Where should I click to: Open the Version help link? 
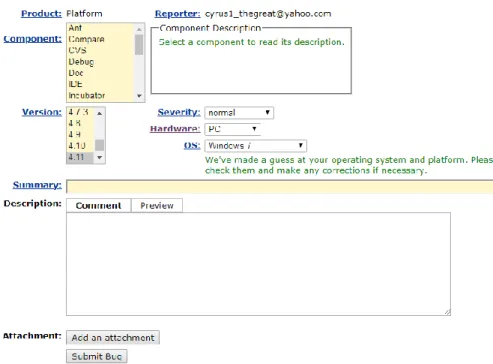click(x=42, y=112)
